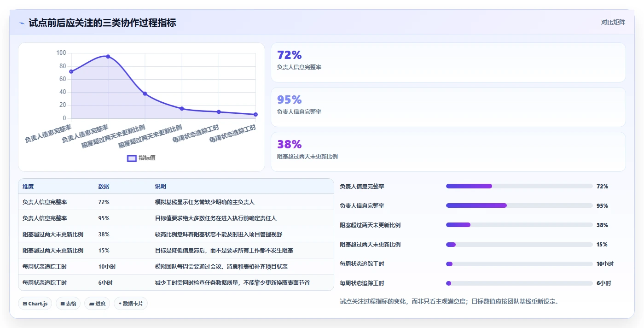Screen dimensions: 644x328
Task: Open the 38% 阻塞超过两天未更新比例 card
Action: pos(448,152)
